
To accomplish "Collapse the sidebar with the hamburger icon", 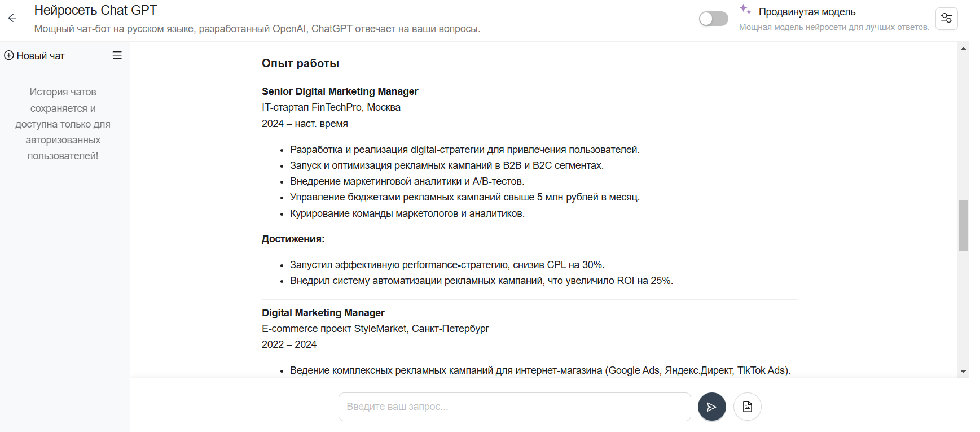I will click(x=117, y=55).
